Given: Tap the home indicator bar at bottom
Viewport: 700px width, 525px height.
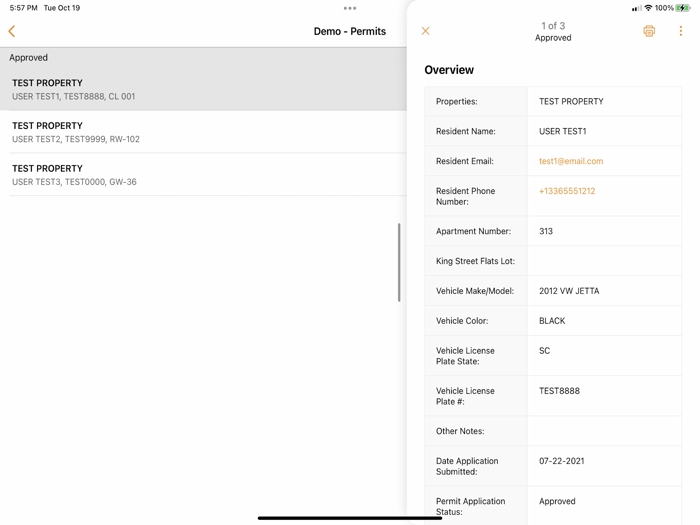Looking at the screenshot, I should tap(350, 518).
